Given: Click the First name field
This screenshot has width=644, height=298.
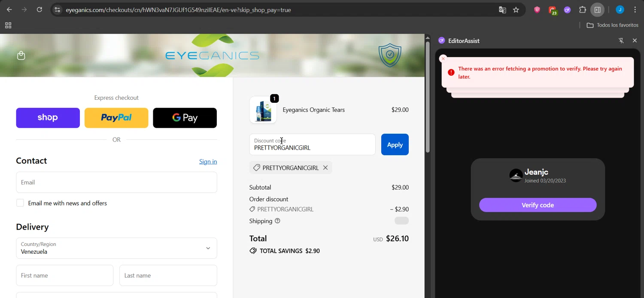Looking at the screenshot, I should [65, 275].
